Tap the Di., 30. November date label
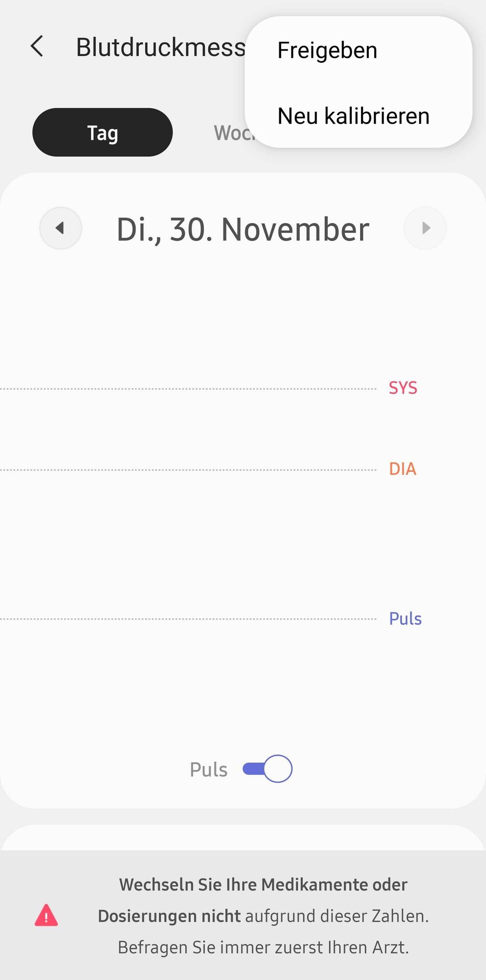 [x=243, y=229]
